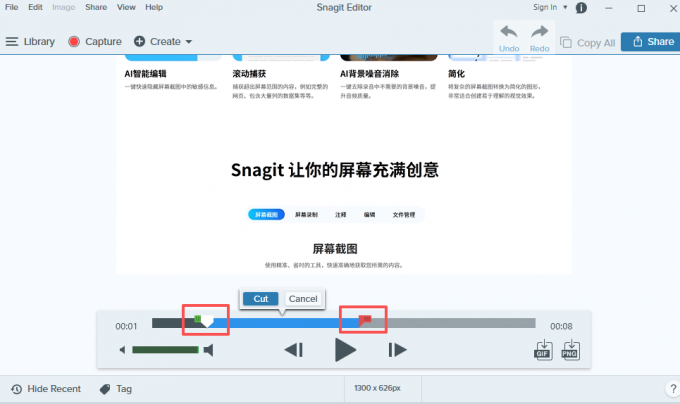680x404 pixels.
Task: Click the help question mark icon
Action: tap(673, 388)
